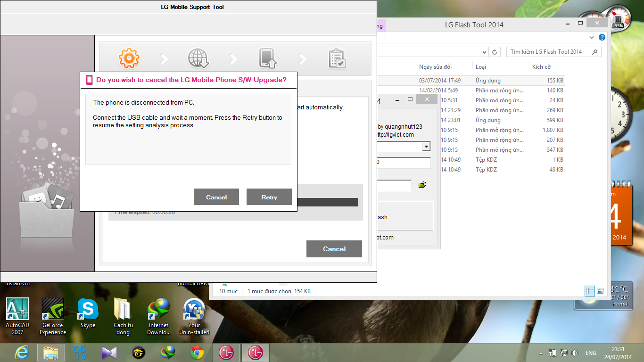
Task: Open Visual Studio from the taskbar
Action: [x=109, y=353]
